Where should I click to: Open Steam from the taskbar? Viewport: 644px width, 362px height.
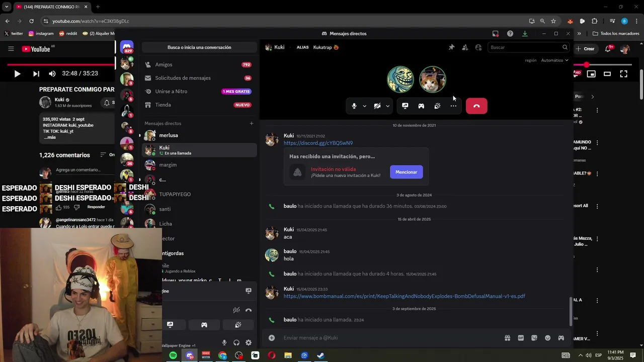point(320,355)
